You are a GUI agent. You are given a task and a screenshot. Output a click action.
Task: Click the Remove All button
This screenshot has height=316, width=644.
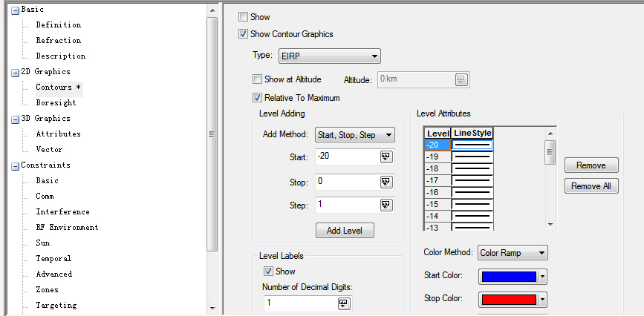pos(591,186)
